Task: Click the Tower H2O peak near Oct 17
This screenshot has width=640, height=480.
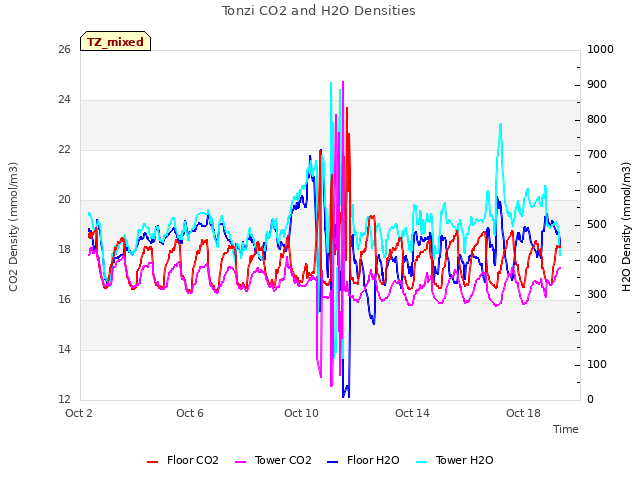Action: point(500,124)
